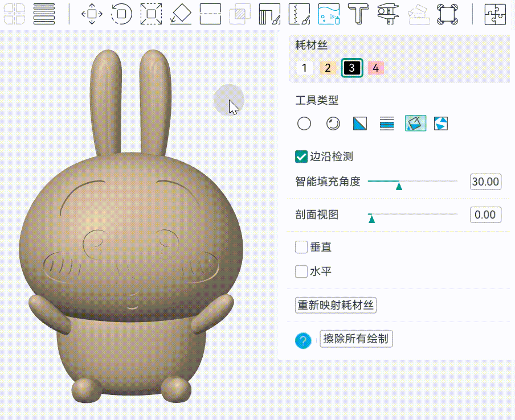Select filament 4 pink swatch
The width and height of the screenshot is (515, 420).
coord(376,68)
